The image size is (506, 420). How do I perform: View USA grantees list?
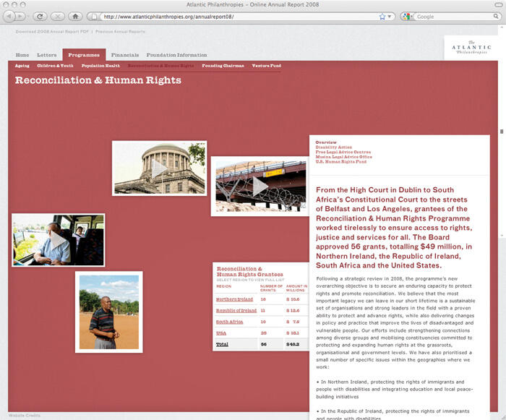click(221, 333)
